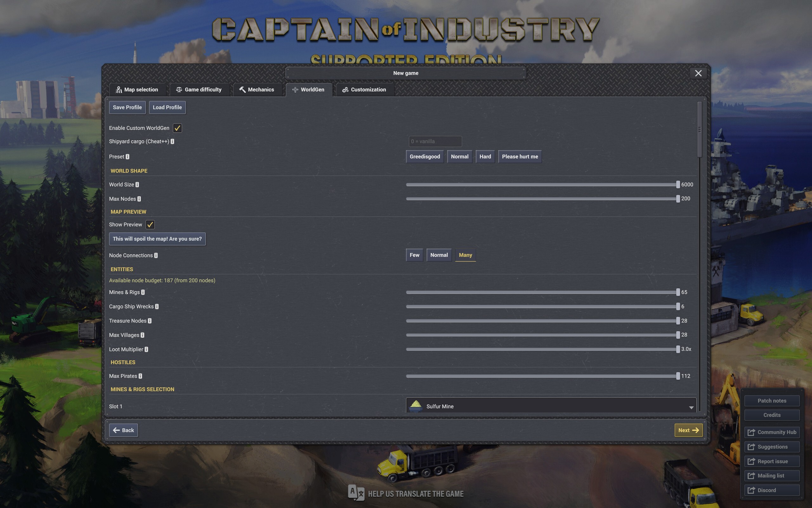
Task: Click the World Size value 6000
Action: tap(687, 184)
